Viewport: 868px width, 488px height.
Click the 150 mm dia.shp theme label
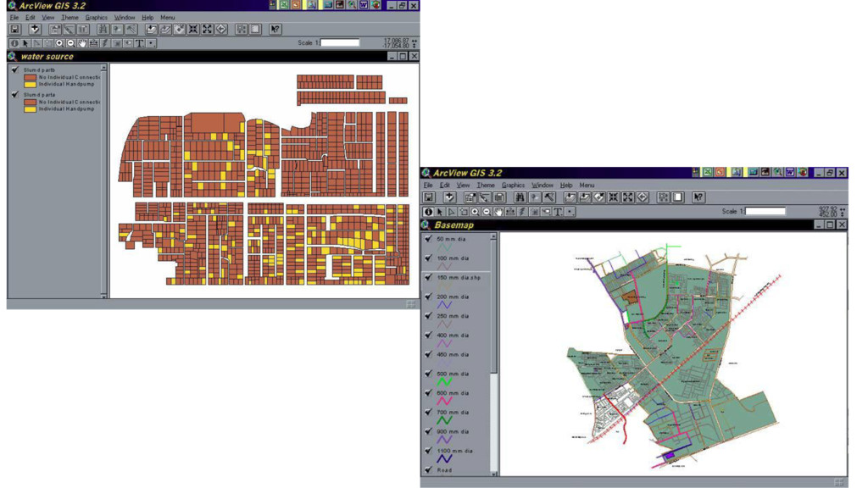click(459, 278)
